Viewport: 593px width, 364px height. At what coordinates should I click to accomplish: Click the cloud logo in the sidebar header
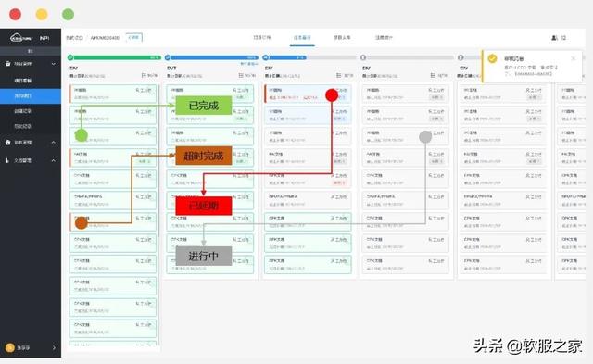click(20, 38)
